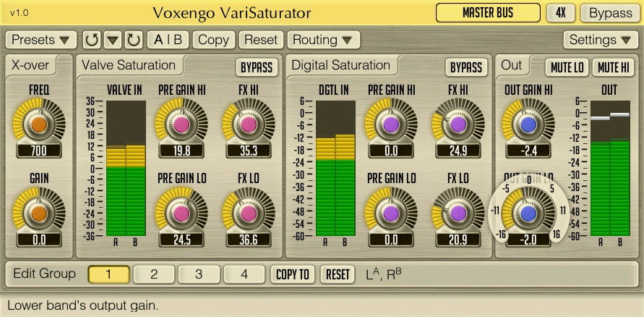Click the v1.0 version label
Image resolution: width=644 pixels, height=317 pixels.
pyautogui.click(x=20, y=13)
